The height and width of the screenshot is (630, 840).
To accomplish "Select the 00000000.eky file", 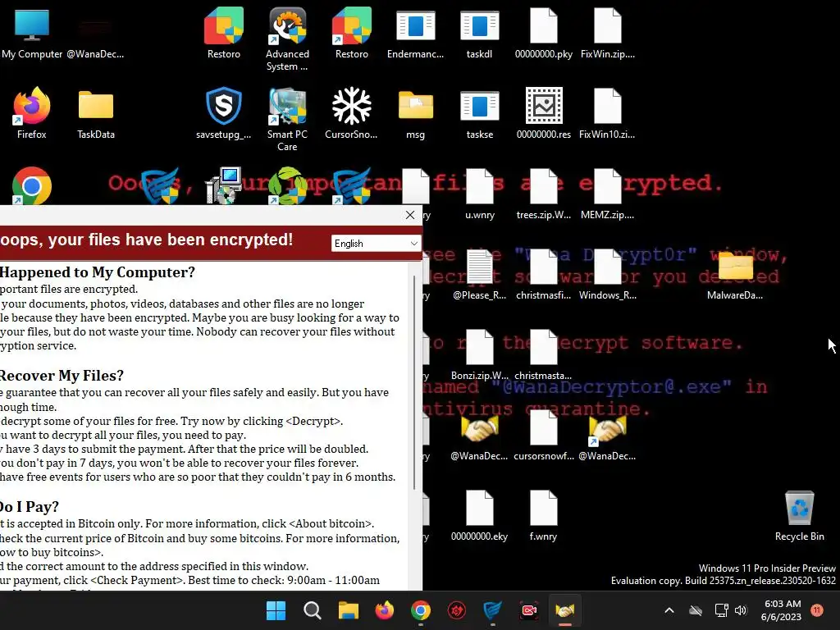I will (x=479, y=515).
